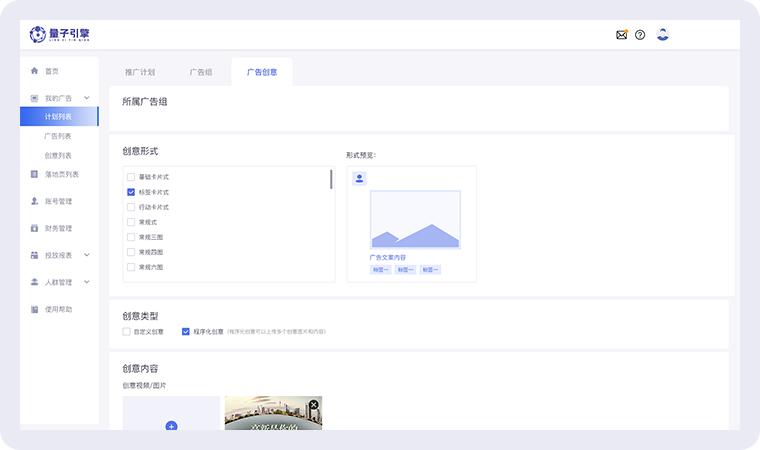Open 落地页列表 in the sidebar
Screen dimensions: 760x450
tap(61, 174)
